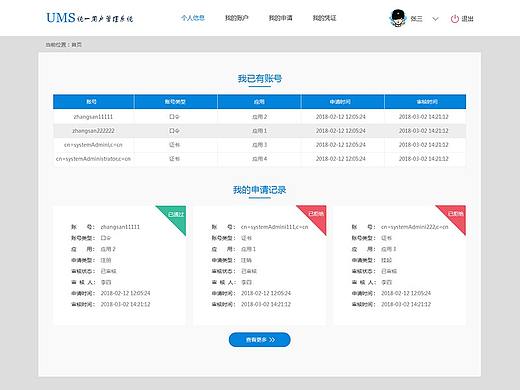The image size is (520, 390).
Task: Click the 我已有账号 section heading
Action: pyautogui.click(x=260, y=79)
